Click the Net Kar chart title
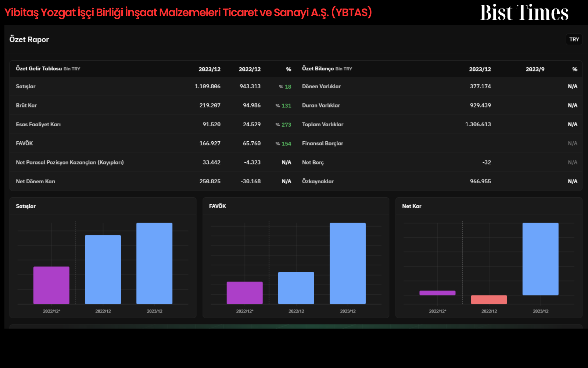 click(x=412, y=206)
